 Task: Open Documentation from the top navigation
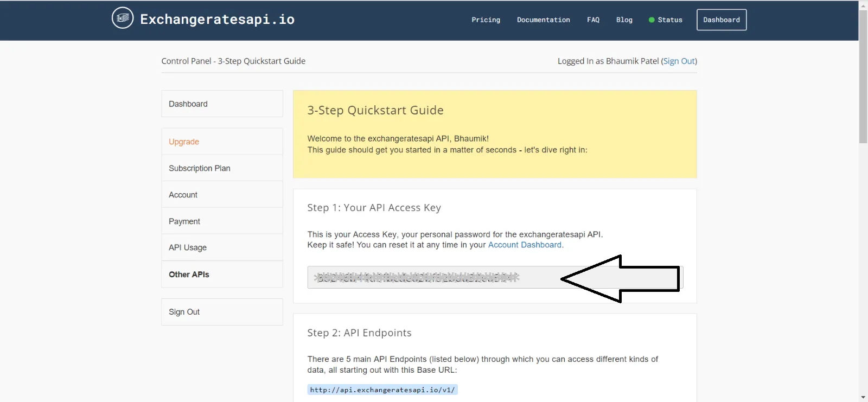click(x=544, y=20)
